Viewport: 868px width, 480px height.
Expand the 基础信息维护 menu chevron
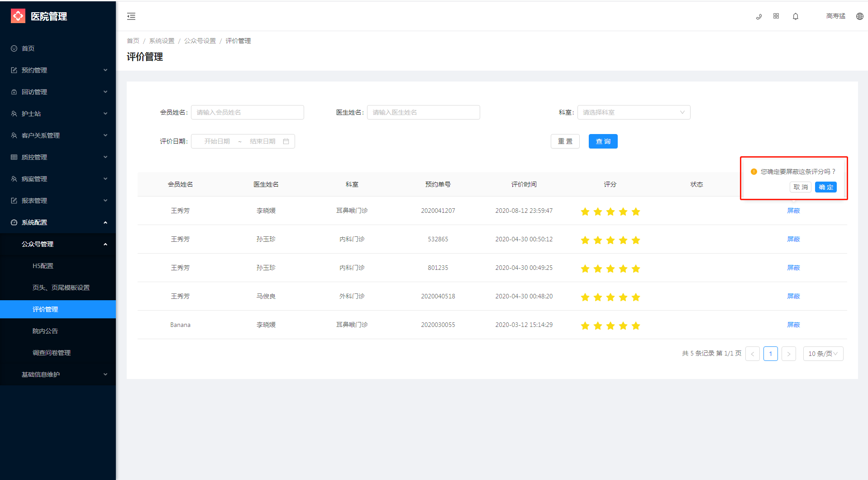point(105,374)
